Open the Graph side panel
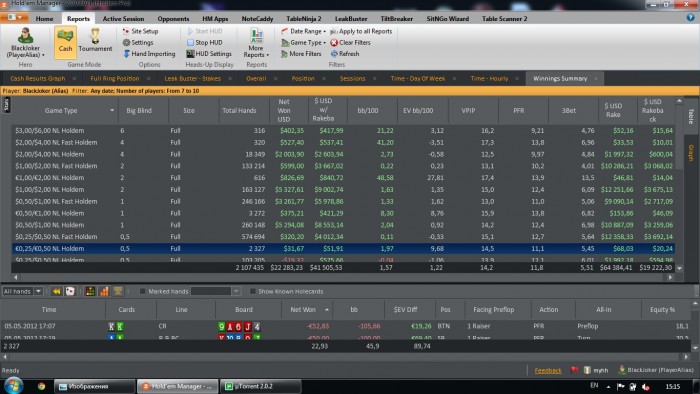 pos(691,153)
